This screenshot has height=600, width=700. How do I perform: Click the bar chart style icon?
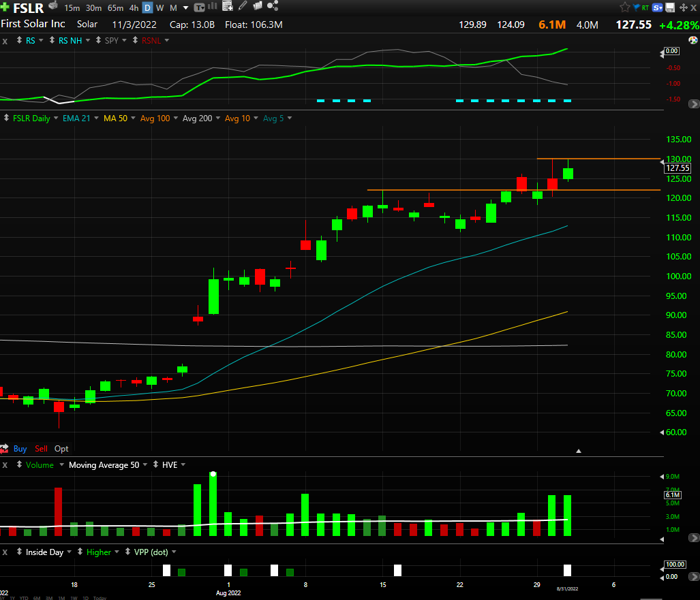213,6
